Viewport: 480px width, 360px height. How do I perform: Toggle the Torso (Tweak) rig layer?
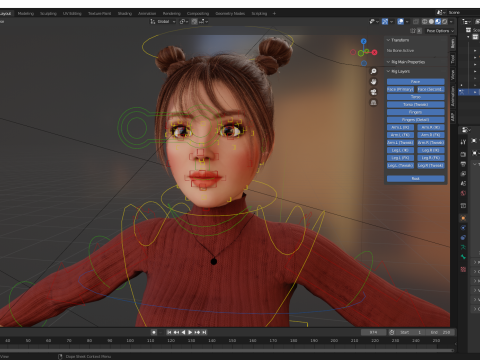point(416,105)
